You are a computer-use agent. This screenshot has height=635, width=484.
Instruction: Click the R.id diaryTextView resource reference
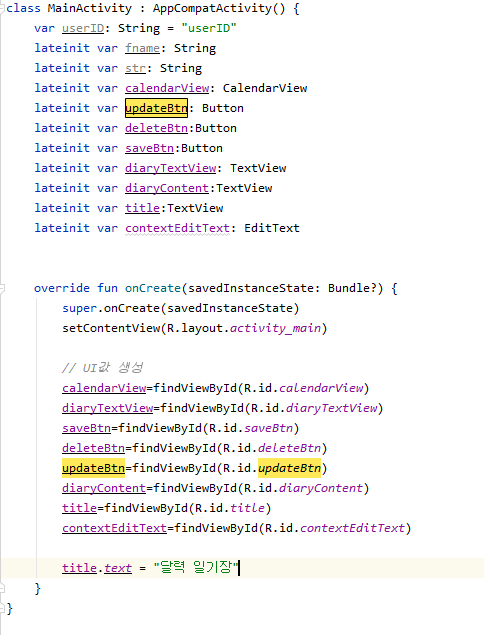[331, 408]
